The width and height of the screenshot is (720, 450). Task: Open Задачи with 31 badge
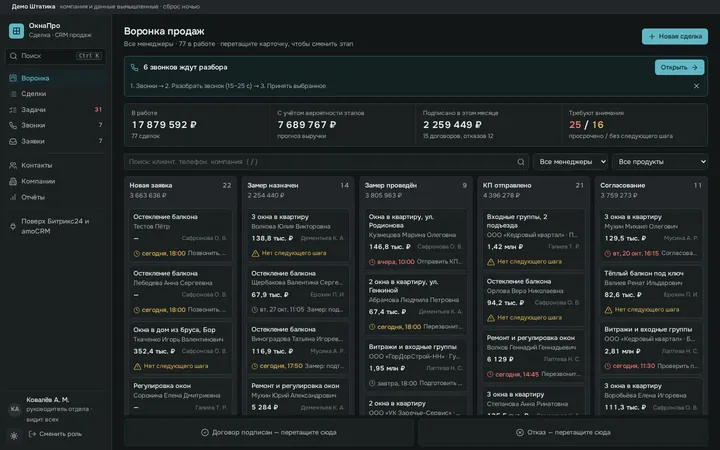click(x=56, y=110)
